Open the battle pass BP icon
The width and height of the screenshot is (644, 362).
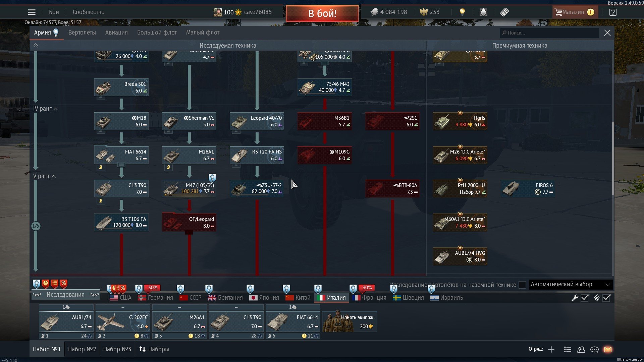504,12
